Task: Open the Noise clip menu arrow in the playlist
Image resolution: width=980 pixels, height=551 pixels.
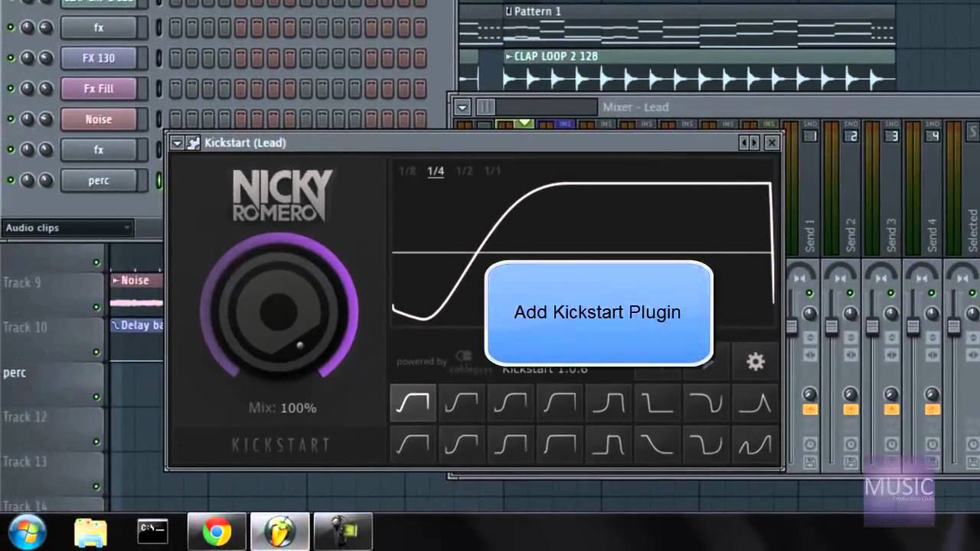Action: [116, 281]
